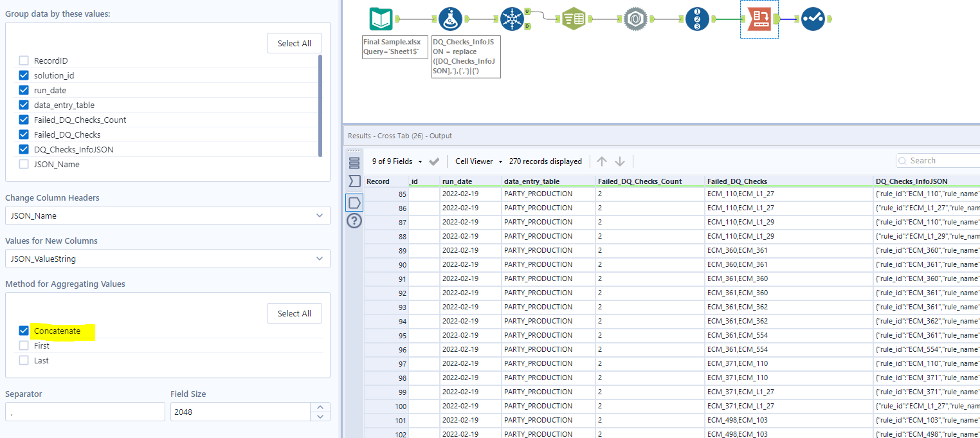
Task: Select the Record ID tool
Action: click(696, 19)
